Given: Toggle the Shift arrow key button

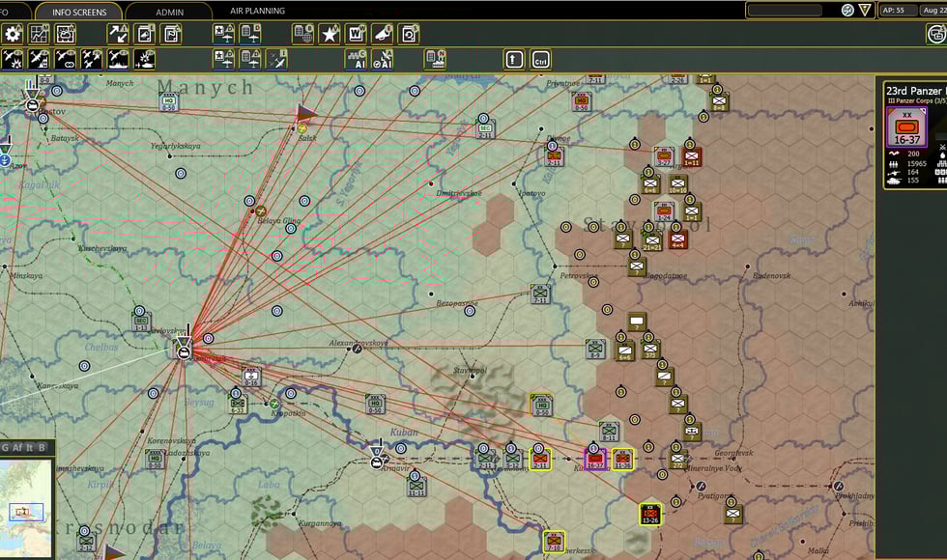Looking at the screenshot, I should [x=514, y=60].
